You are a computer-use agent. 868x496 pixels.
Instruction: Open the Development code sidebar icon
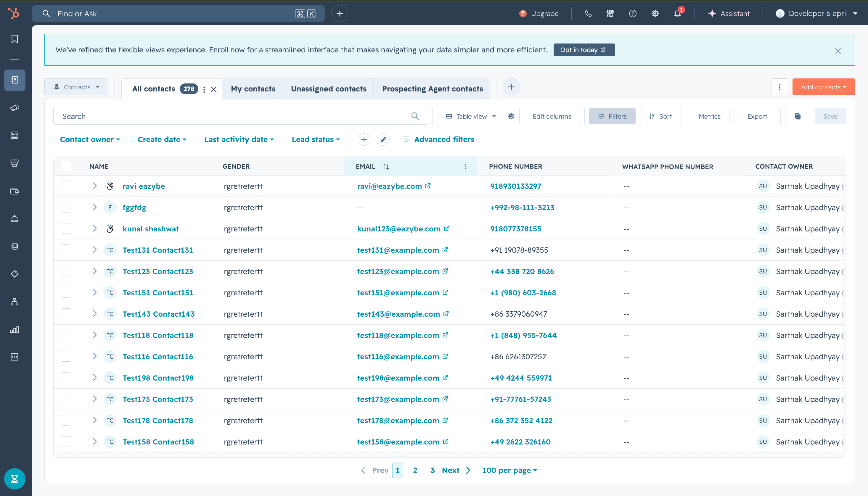(15, 357)
